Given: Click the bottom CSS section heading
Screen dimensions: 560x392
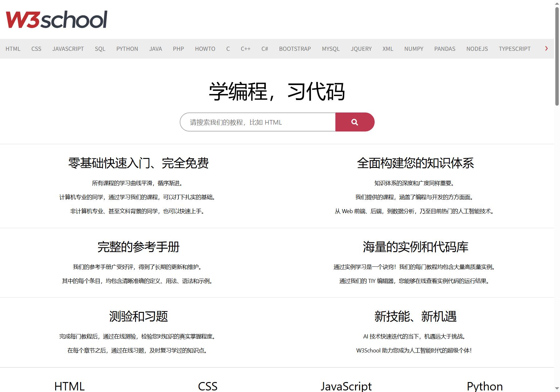Looking at the screenshot, I should (207, 386).
